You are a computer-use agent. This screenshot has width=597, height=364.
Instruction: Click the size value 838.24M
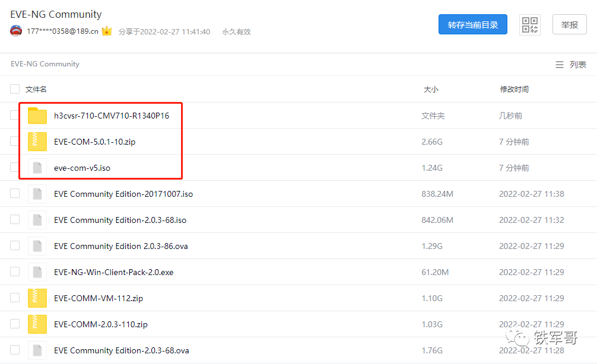point(437,194)
